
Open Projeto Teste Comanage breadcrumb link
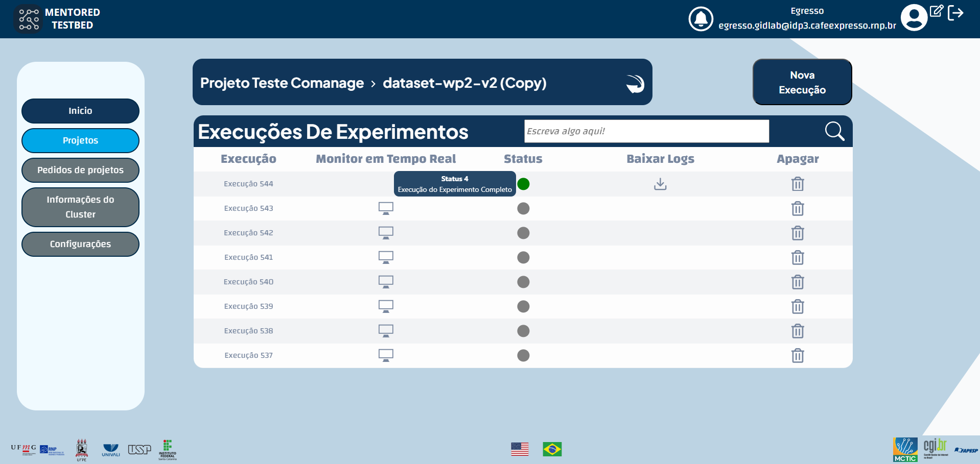[x=282, y=83]
